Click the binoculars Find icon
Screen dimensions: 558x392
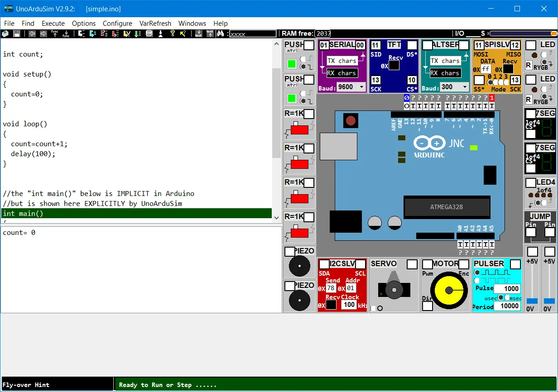coord(221,33)
